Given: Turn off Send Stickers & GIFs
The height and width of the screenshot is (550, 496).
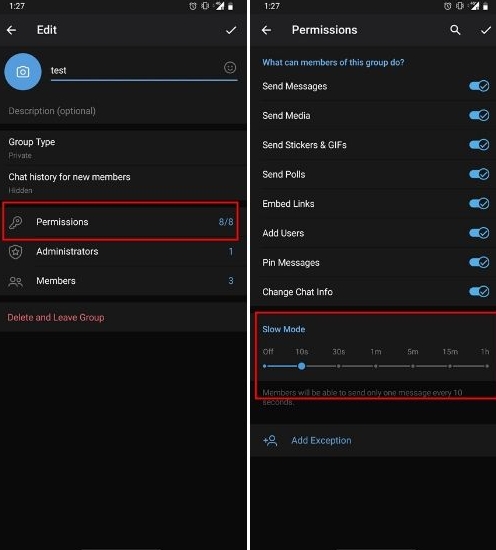Looking at the screenshot, I should pos(479,145).
